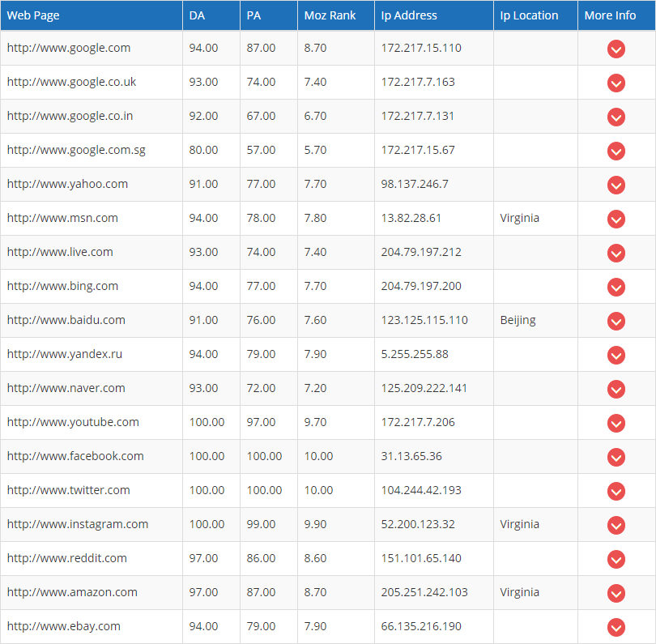Expand more info for msn.com row
Screen dimensions: 656x644
pyautogui.click(x=616, y=220)
